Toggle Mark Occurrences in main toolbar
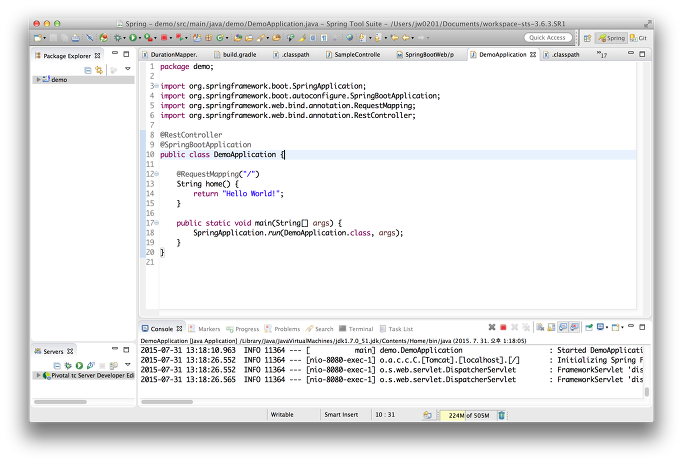This screenshot has width=683, height=463. [302, 38]
